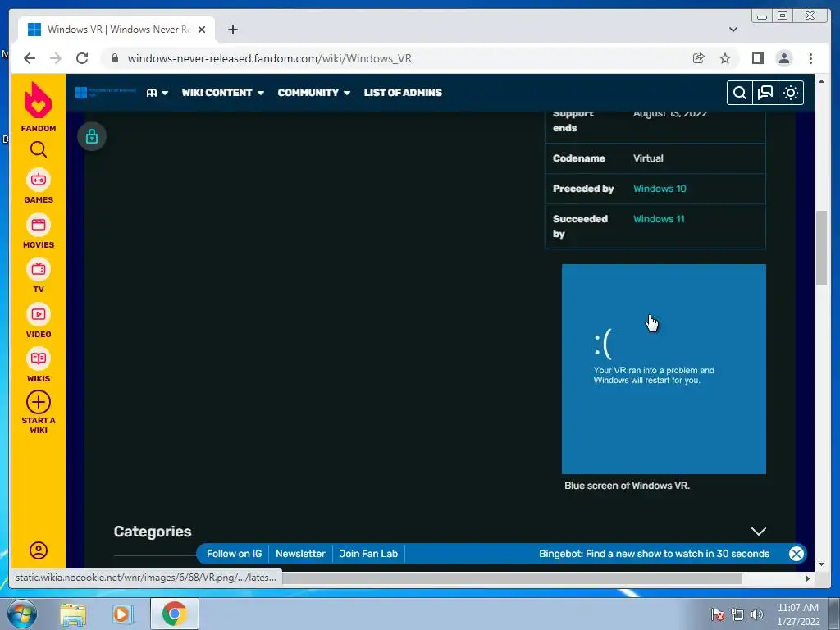840x630 pixels.
Task: Click the vertical page scrollbar thumb
Action: pyautogui.click(x=821, y=248)
